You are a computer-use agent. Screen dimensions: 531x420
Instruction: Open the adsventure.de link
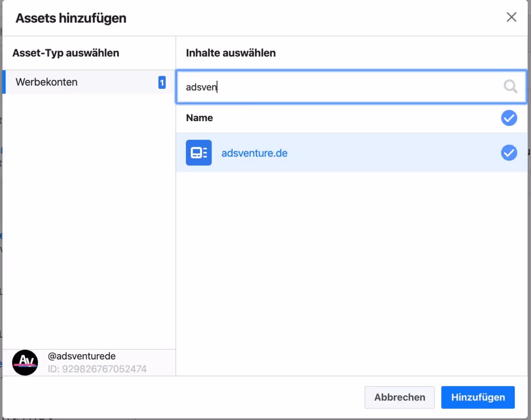click(254, 153)
